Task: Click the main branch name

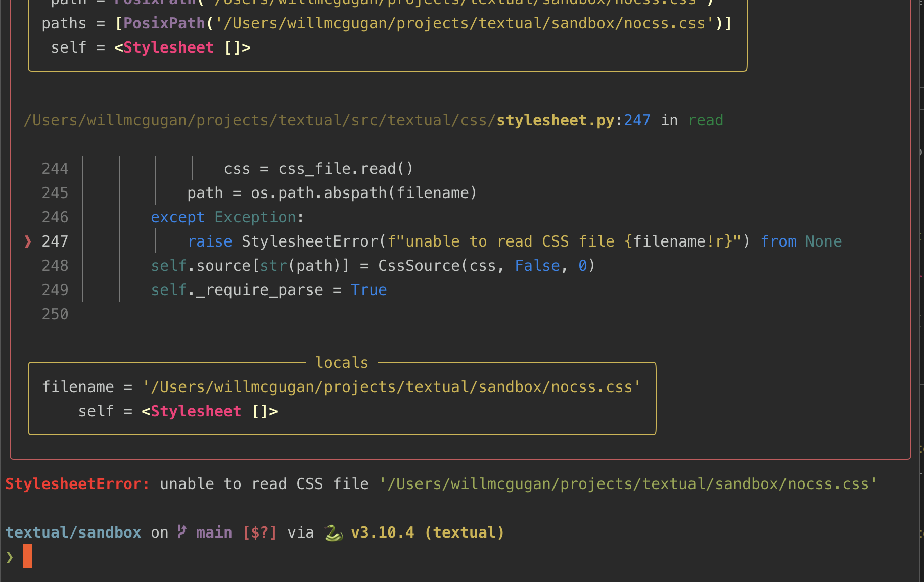Action: (x=214, y=532)
